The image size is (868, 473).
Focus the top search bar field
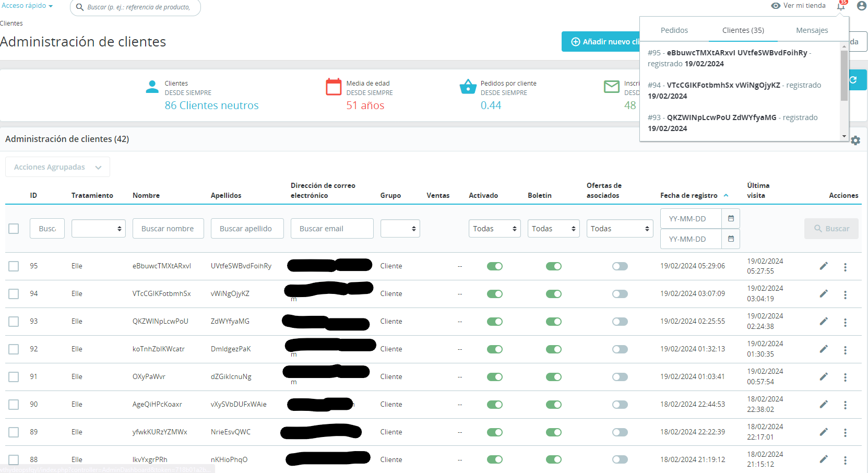tap(136, 7)
